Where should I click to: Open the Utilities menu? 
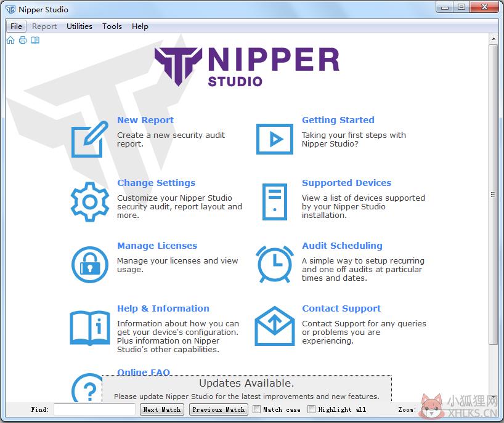point(79,26)
